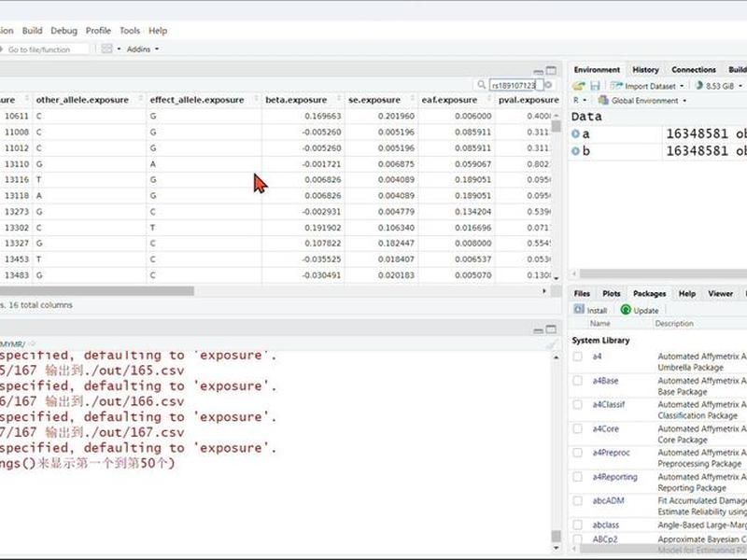The height and width of the screenshot is (560, 747).
Task: Switch to the Plots tab
Action: (612, 293)
